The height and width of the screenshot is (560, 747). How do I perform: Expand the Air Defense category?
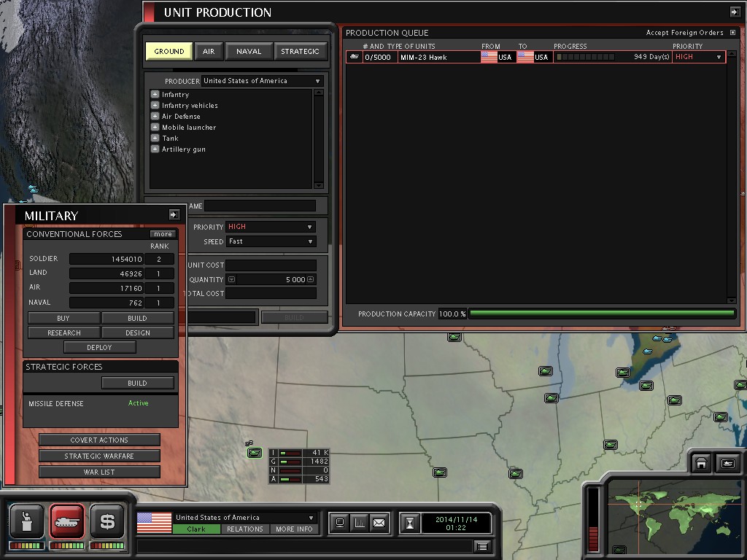(x=155, y=116)
